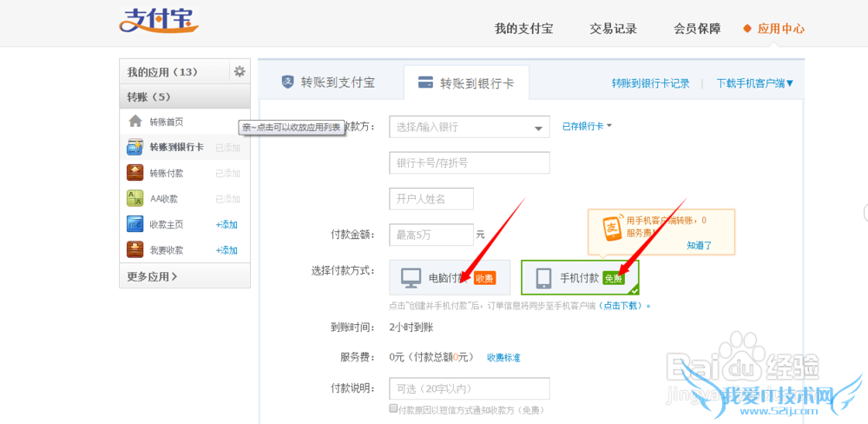Viewport: 868px width, 424px height.
Task: Click the 付款金额 最高5万 field
Action: click(431, 235)
